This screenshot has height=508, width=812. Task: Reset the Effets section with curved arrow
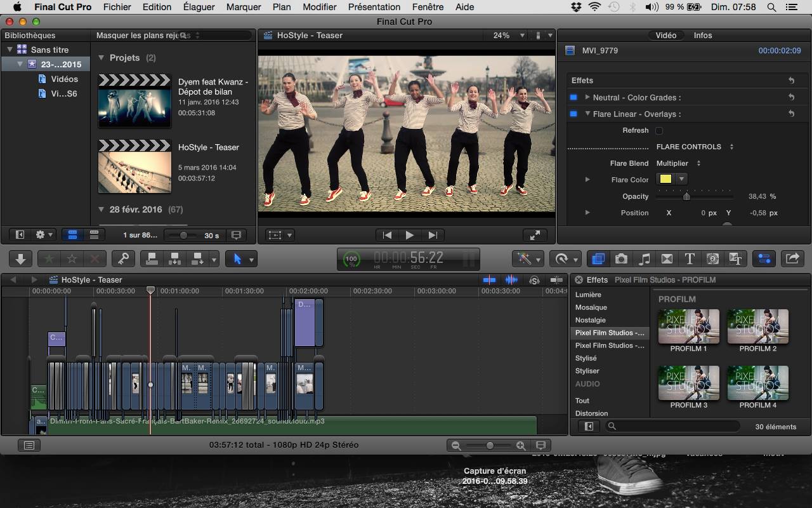point(791,81)
